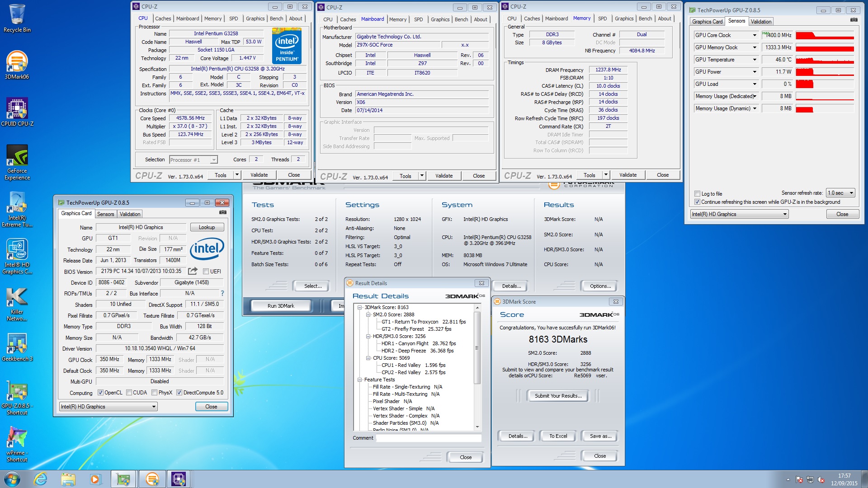Image resolution: width=868 pixels, height=488 pixels.
Task: Open GPU Core Clock sensor dropdown
Action: [x=755, y=35]
